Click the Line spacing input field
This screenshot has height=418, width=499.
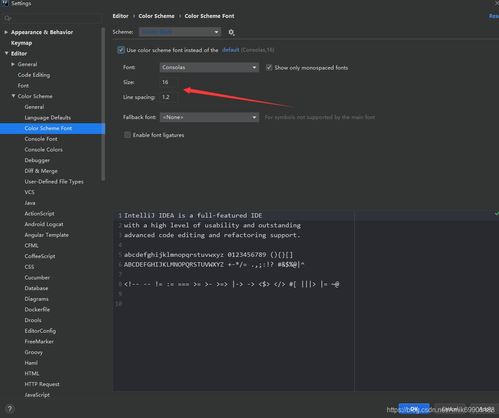tap(172, 97)
